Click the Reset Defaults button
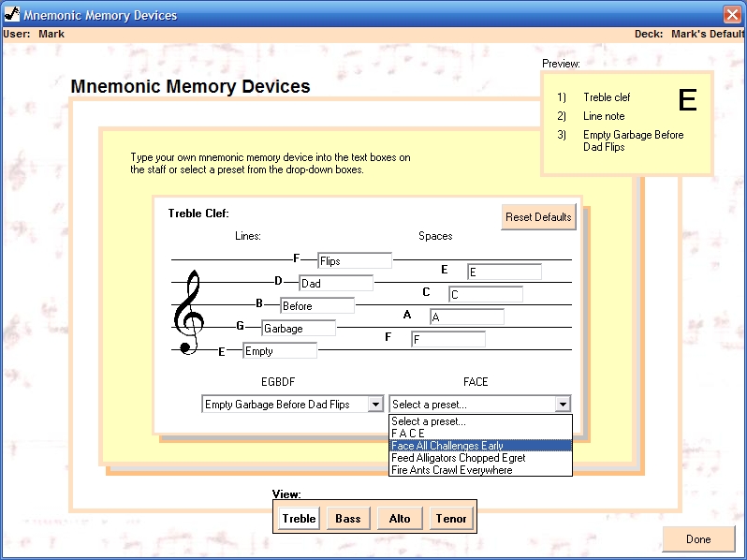Image resolution: width=747 pixels, height=560 pixels. [x=538, y=217]
